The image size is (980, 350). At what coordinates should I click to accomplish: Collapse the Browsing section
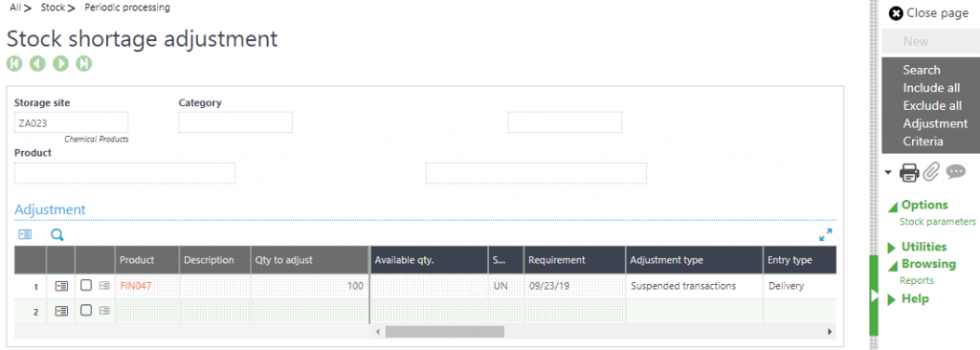coord(893,265)
